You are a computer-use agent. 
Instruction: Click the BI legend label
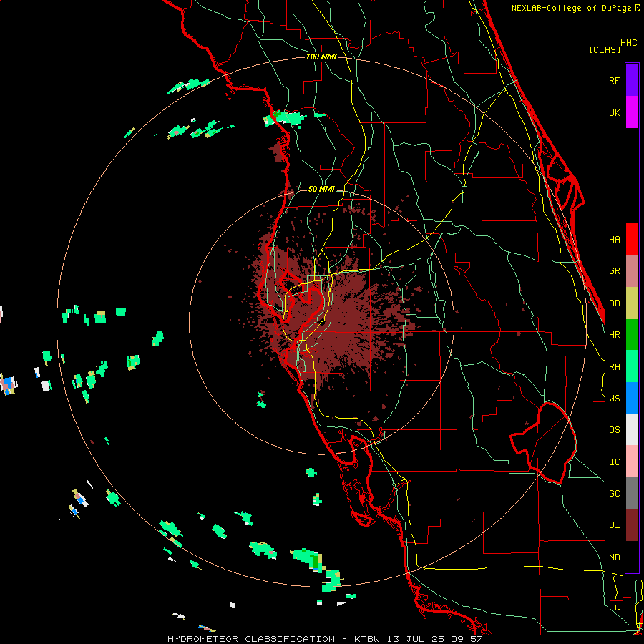coord(614,525)
